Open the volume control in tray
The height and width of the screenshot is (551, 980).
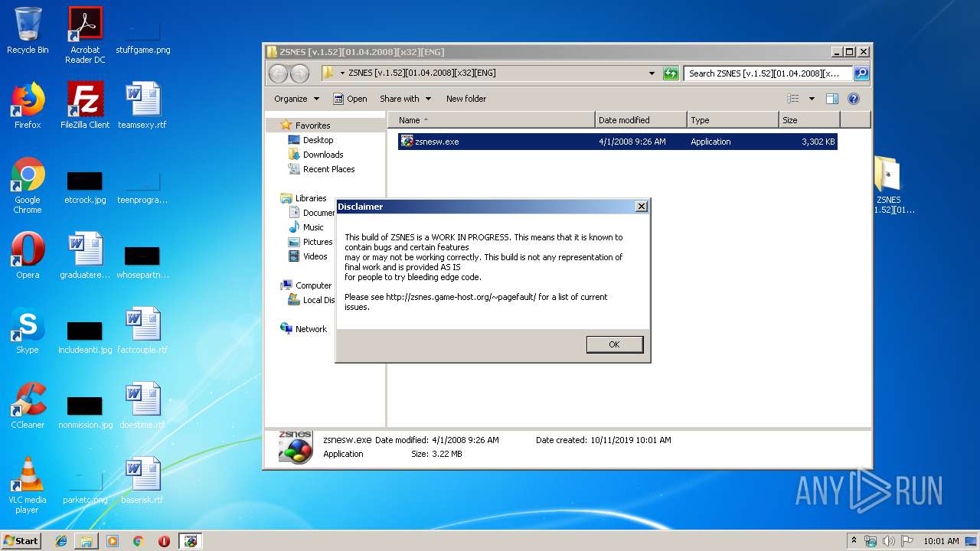coord(889,541)
